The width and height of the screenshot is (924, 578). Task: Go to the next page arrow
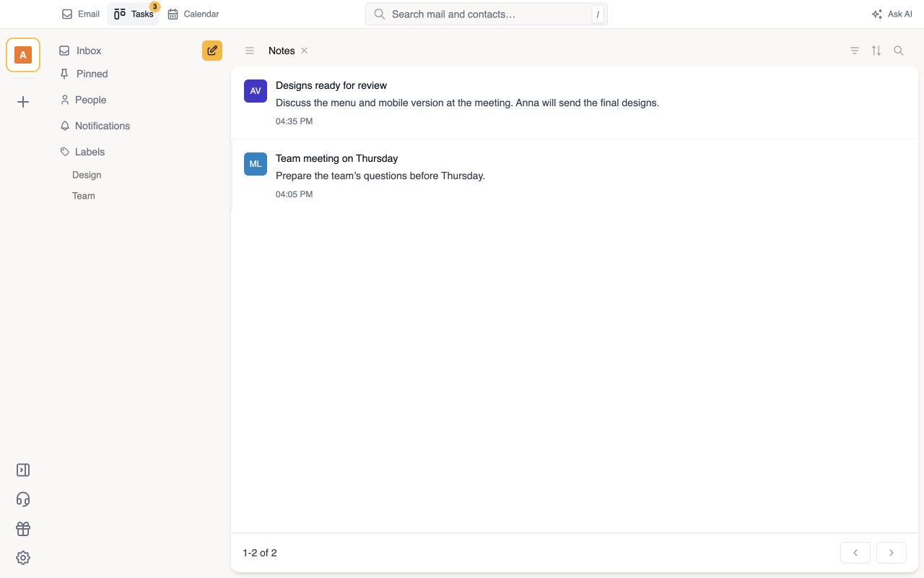click(892, 553)
